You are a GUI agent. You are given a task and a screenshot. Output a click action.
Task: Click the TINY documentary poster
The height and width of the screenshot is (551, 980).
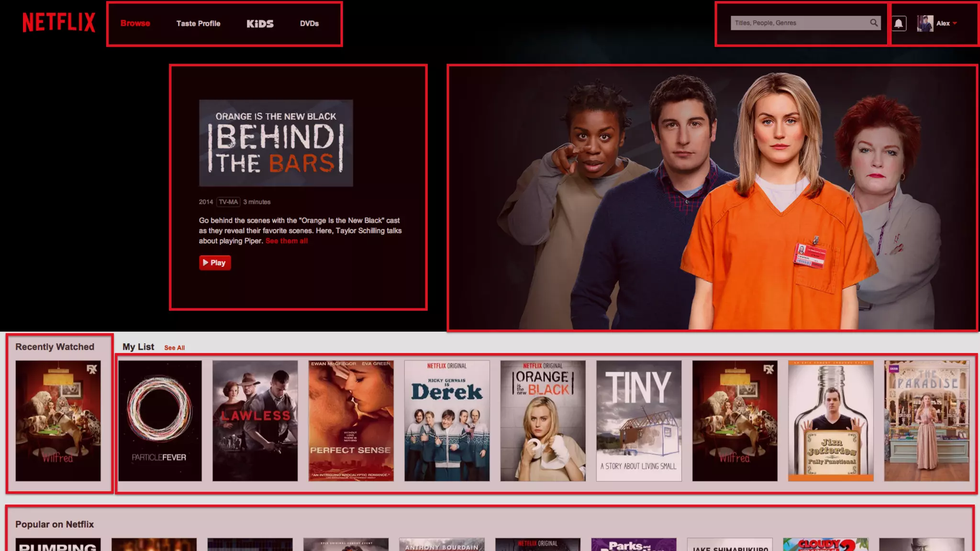coord(638,420)
